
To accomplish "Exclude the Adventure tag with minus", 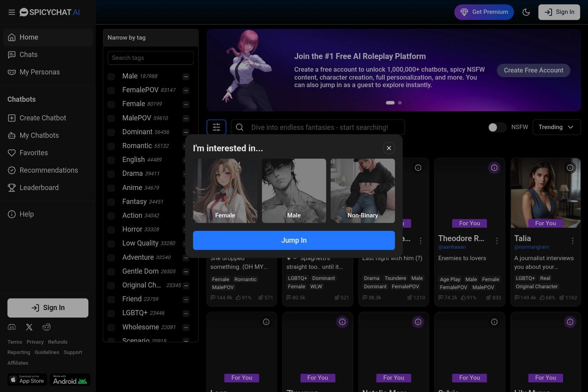I will [x=186, y=258].
